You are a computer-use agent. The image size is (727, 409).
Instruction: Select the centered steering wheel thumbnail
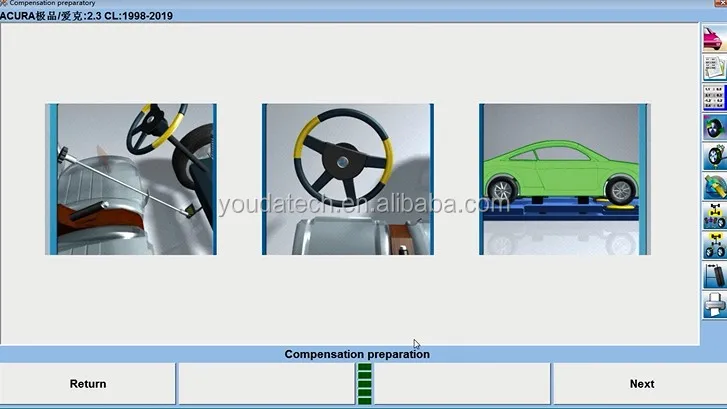tap(348, 179)
